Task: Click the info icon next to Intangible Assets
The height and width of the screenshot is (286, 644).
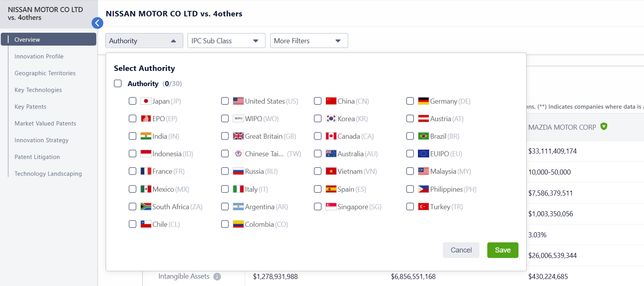Action: point(217,277)
